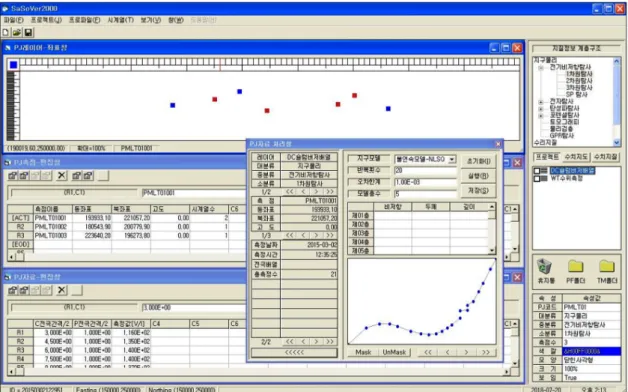Viewport: 628px width, 392px height.
Task: Open the 시계열(T) menu
Action: 121,20
